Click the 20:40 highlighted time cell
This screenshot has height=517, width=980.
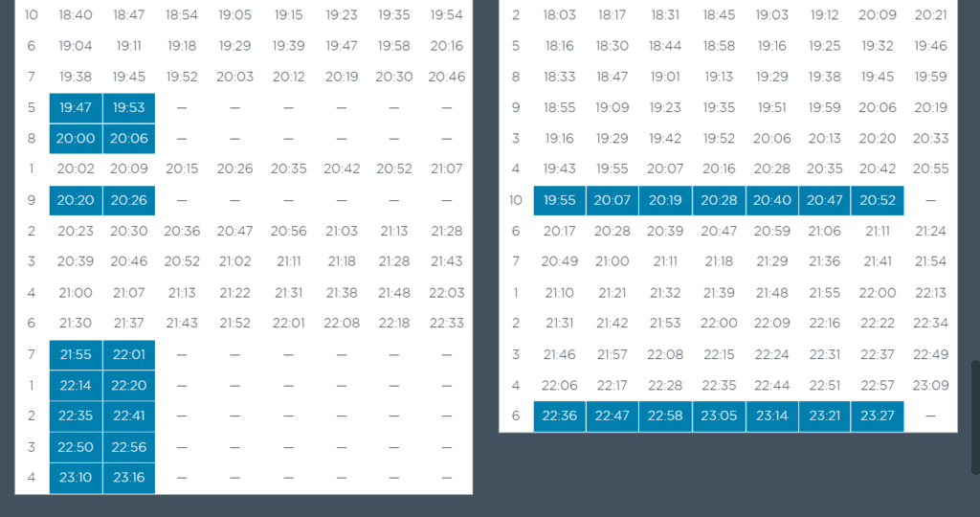coord(771,200)
